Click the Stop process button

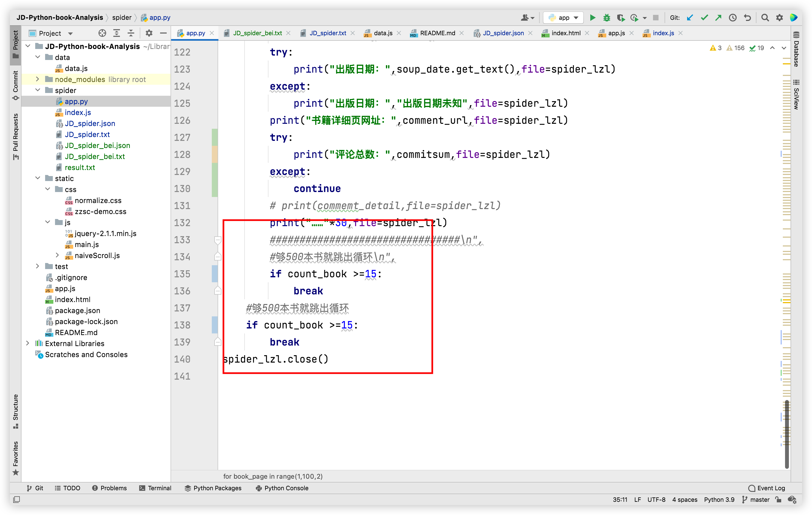tap(655, 18)
